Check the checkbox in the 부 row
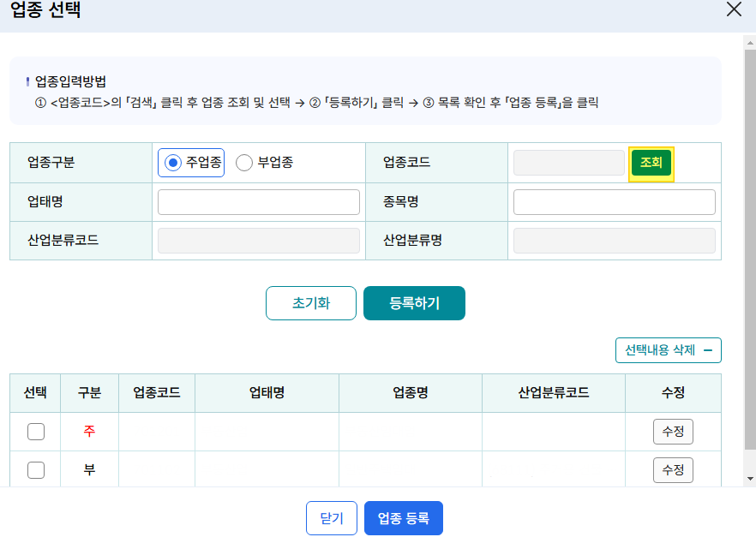Image resolution: width=756 pixels, height=537 pixels. (x=36, y=470)
